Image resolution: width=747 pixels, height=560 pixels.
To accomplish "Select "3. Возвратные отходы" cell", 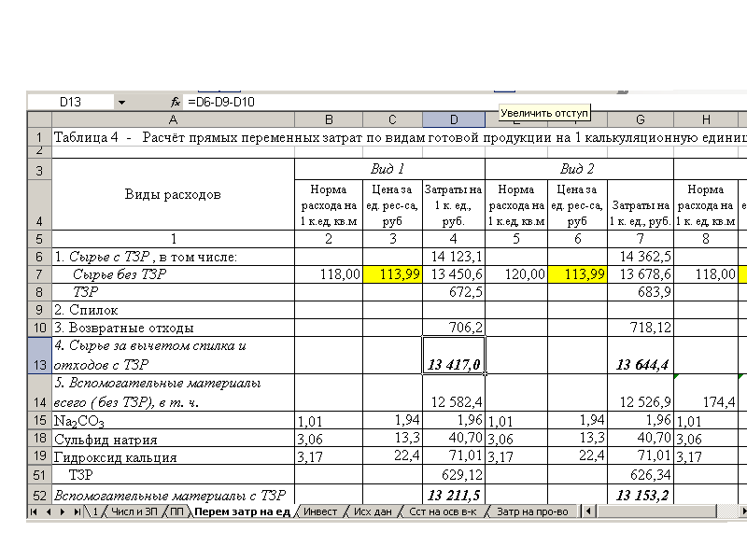I will click(173, 328).
